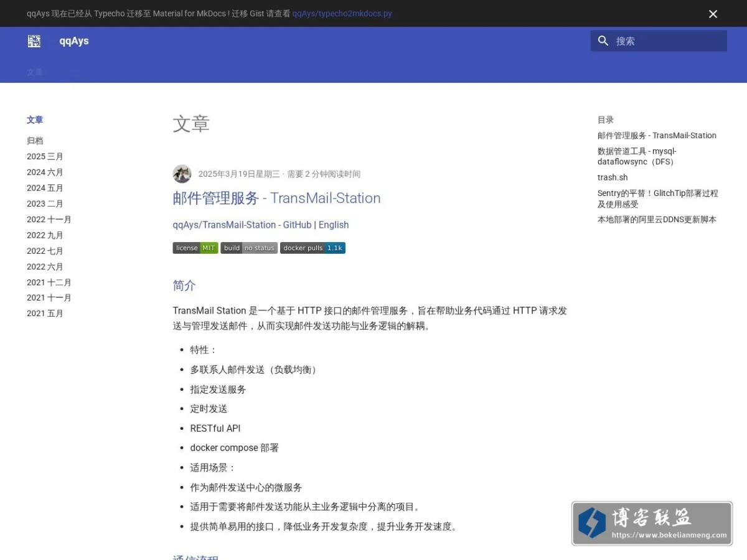The width and height of the screenshot is (747, 560).
Task: Open the 文章 tab in header
Action: point(35,72)
